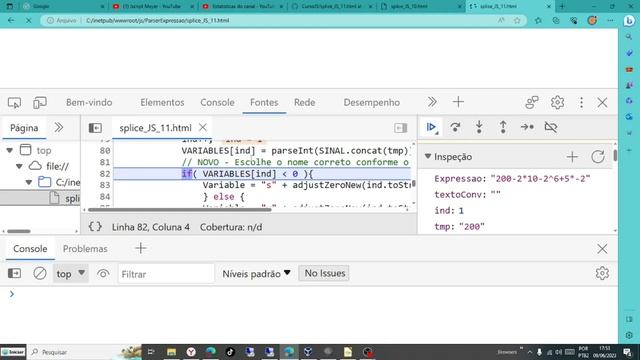Create a live expression eye icon
The width and height of the screenshot is (640, 360).
103,273
